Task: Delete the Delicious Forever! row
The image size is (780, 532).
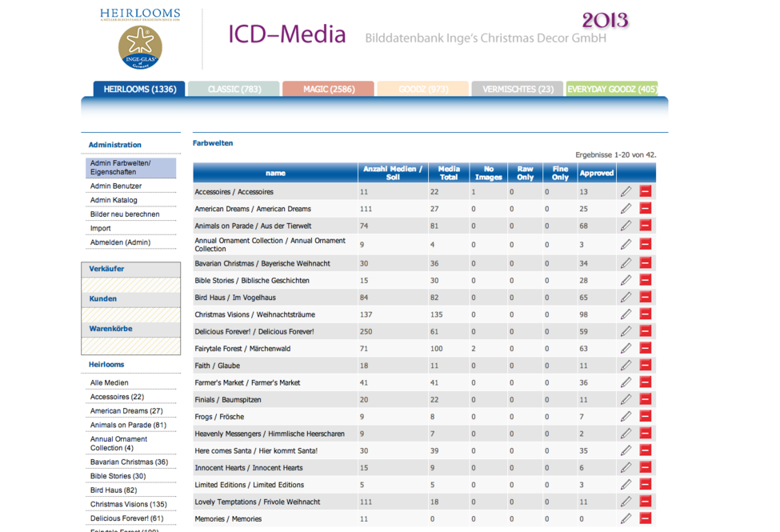Action: point(645,331)
